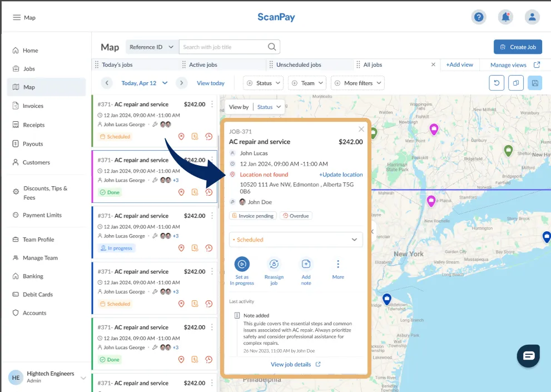This screenshot has width=551, height=392.
Task: Open the Status filter dropdown
Action: coord(264,83)
